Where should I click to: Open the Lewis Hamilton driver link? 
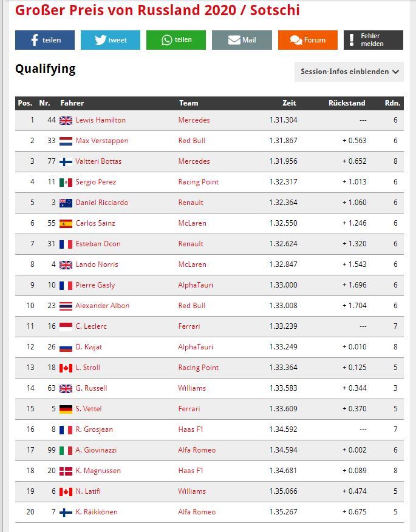point(101,120)
